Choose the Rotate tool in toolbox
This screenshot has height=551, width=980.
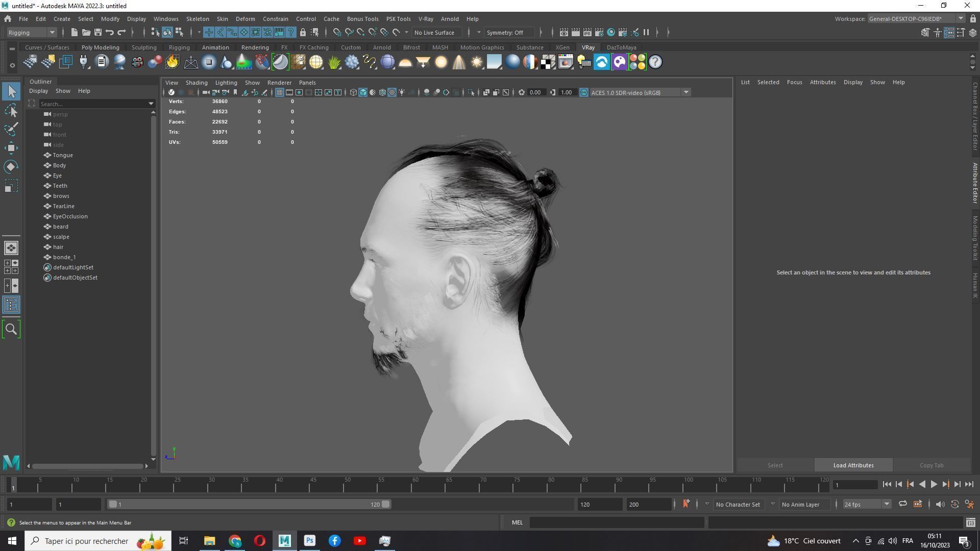click(11, 167)
